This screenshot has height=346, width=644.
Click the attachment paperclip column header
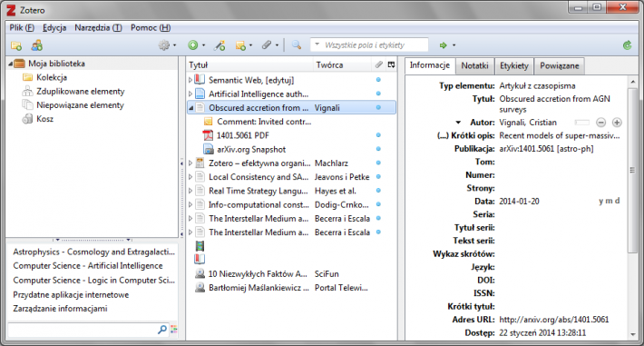[378, 64]
